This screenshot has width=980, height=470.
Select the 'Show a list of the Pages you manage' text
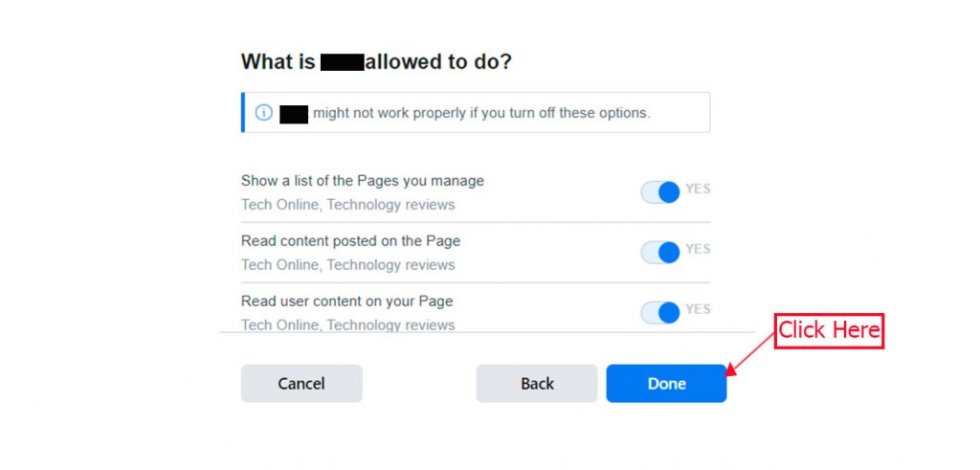click(363, 181)
